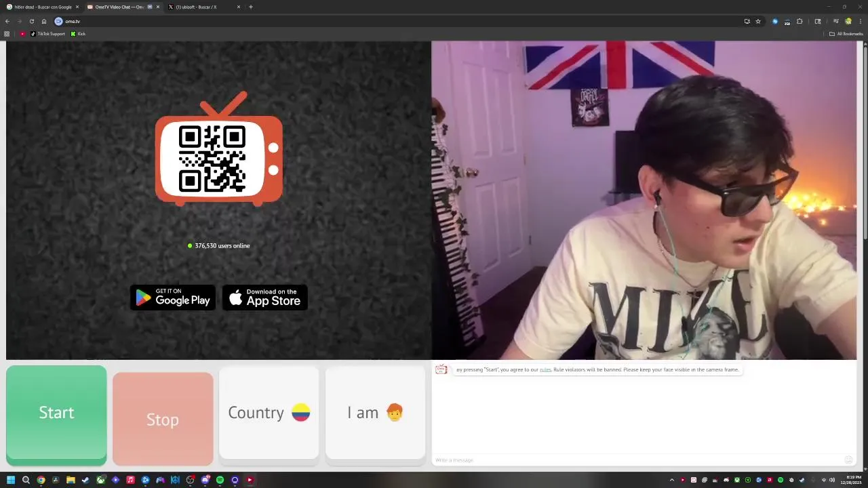868x488 pixels.
Task: Click the browser Home button
Action: [x=44, y=21]
